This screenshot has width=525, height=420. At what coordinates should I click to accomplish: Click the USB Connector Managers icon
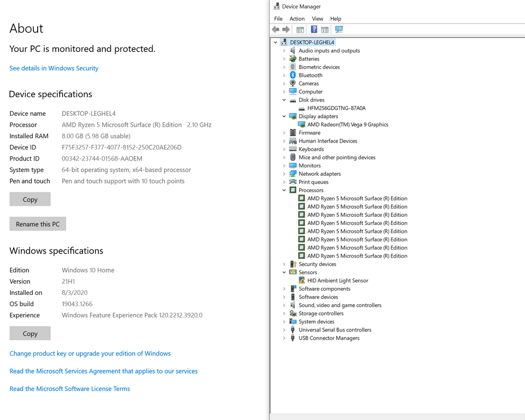293,338
